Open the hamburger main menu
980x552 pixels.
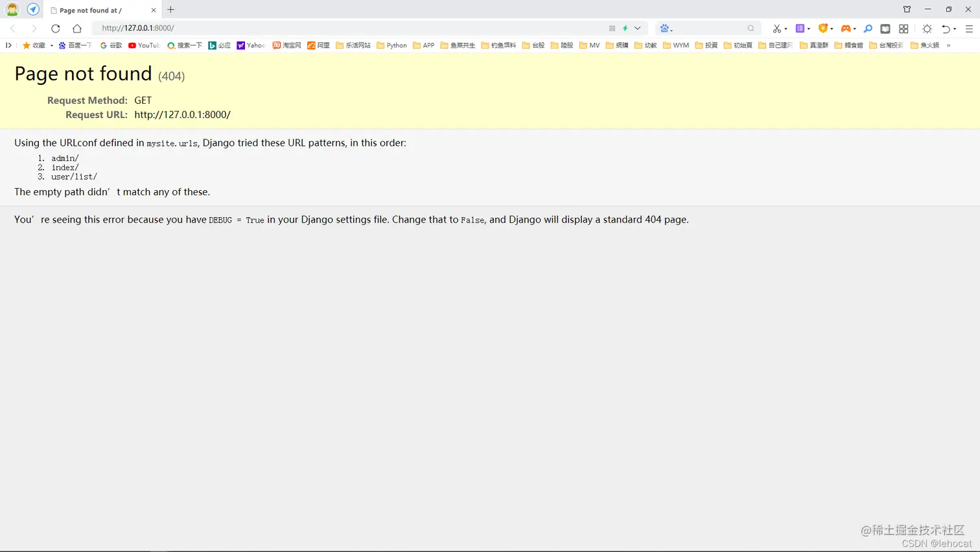[x=969, y=29]
